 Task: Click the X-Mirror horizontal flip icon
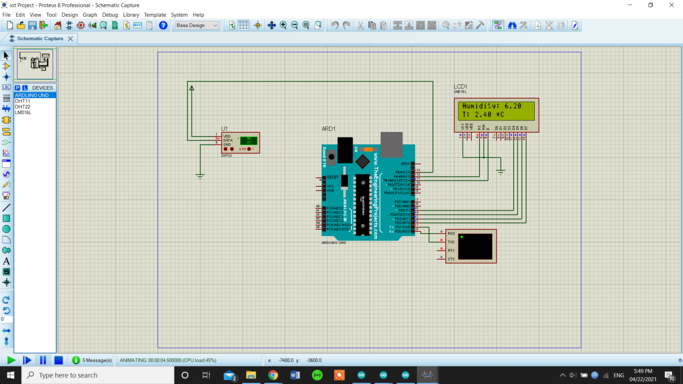6,331
